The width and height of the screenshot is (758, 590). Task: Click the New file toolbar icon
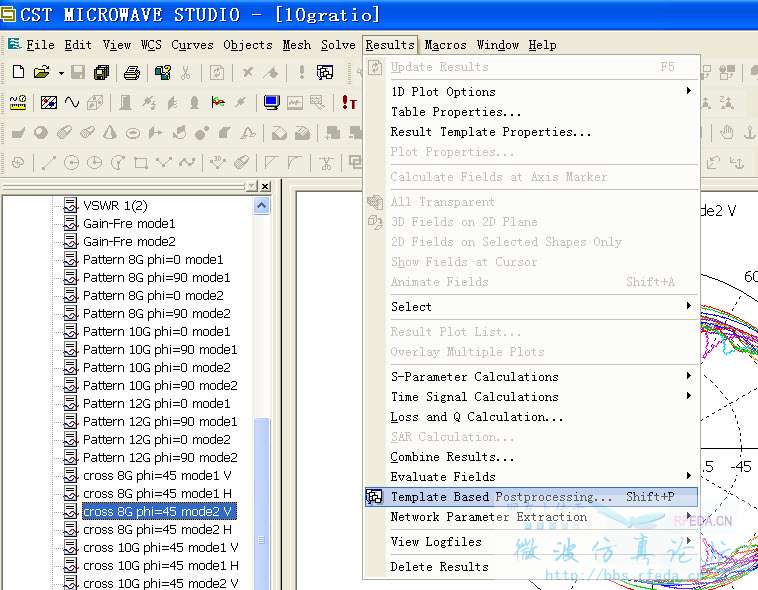tap(18, 72)
